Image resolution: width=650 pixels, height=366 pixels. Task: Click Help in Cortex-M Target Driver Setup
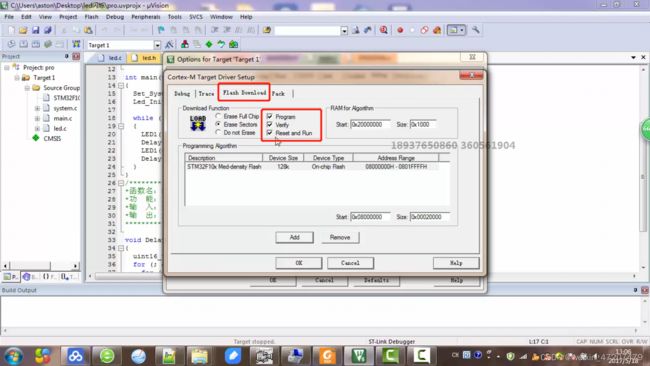click(456, 263)
